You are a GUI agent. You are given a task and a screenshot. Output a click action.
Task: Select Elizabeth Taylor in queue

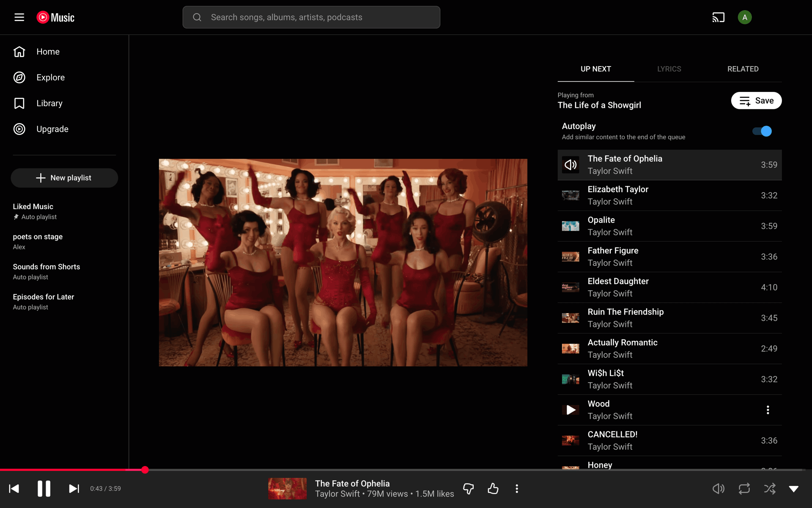click(669, 196)
